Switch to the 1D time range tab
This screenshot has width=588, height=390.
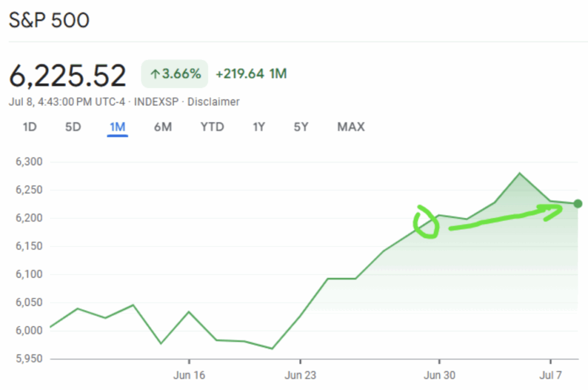click(30, 127)
